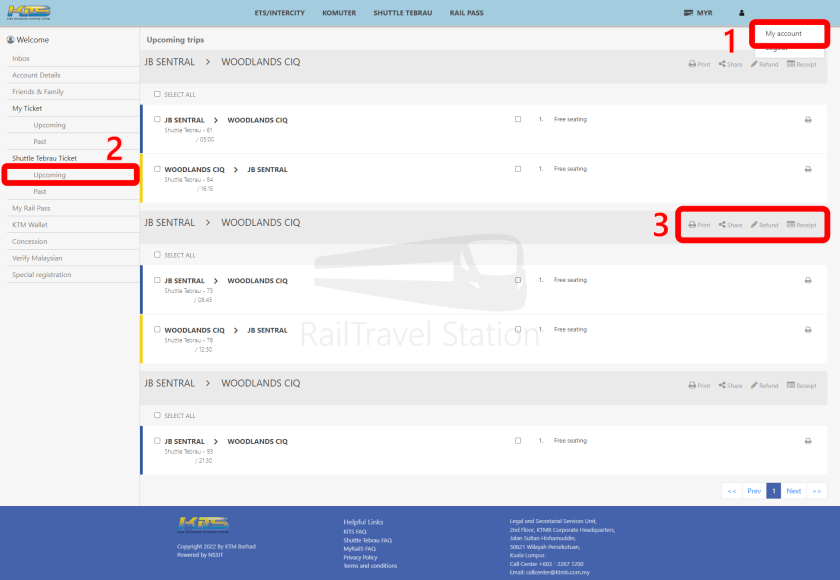
Task: Click the Next pagination button
Action: point(793,491)
